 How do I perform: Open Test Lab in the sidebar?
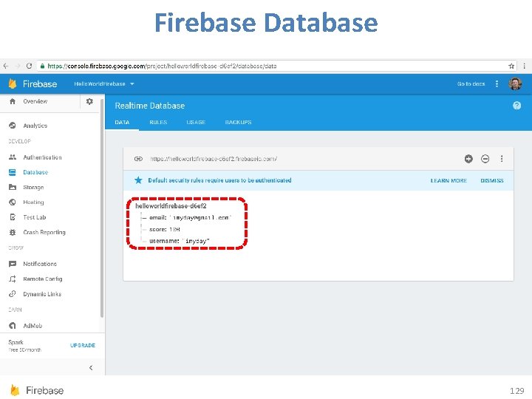tap(34, 217)
